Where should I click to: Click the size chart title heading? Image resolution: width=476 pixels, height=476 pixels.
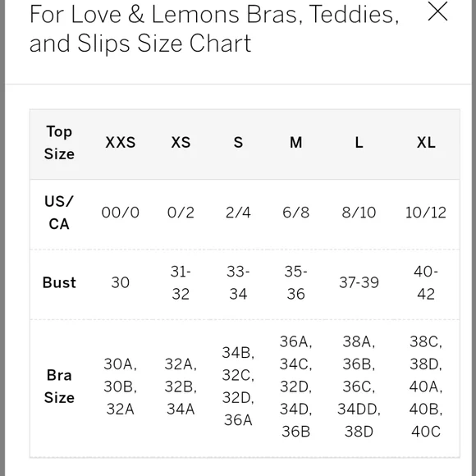coord(214,29)
